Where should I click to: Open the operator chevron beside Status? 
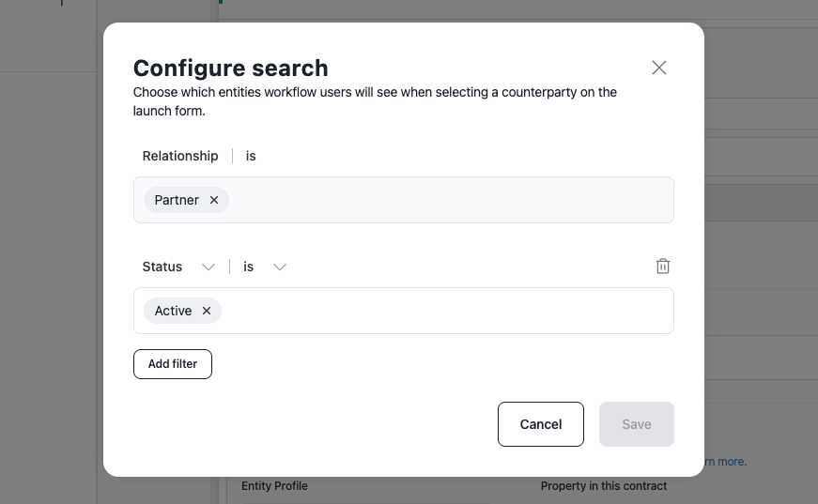point(279,267)
